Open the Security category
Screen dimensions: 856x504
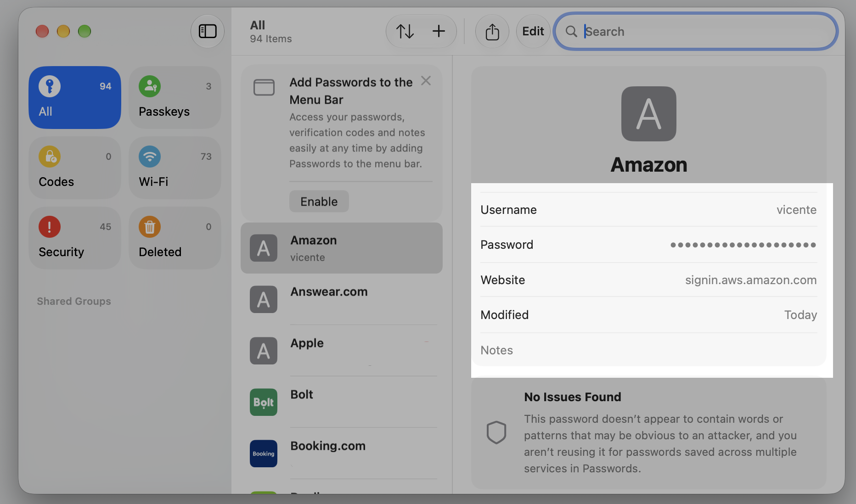[x=75, y=238]
